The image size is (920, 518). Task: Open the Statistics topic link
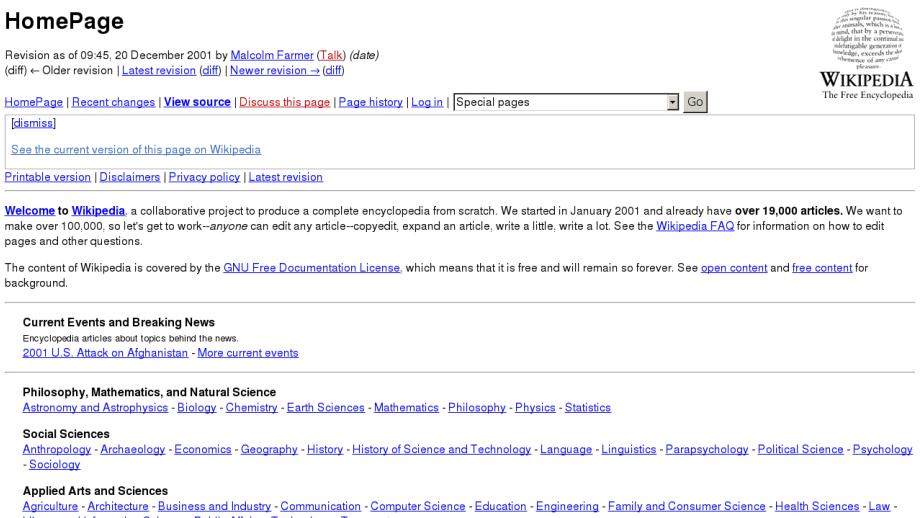588,407
